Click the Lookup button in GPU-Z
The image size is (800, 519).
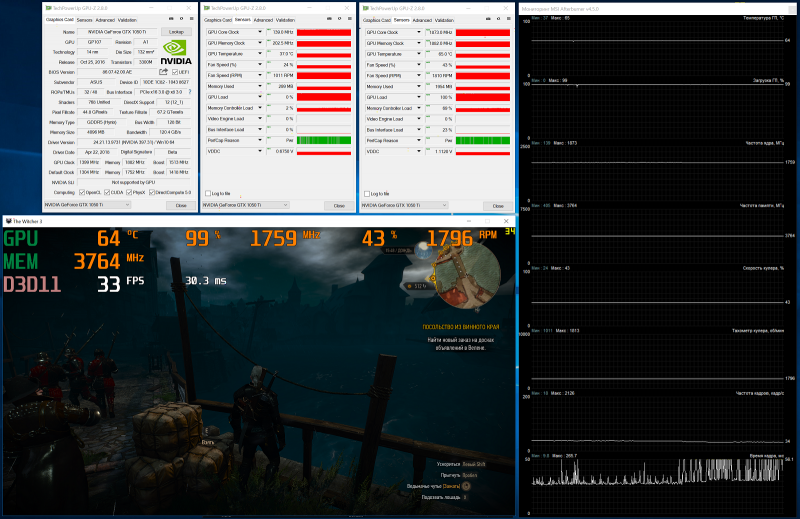(x=177, y=32)
